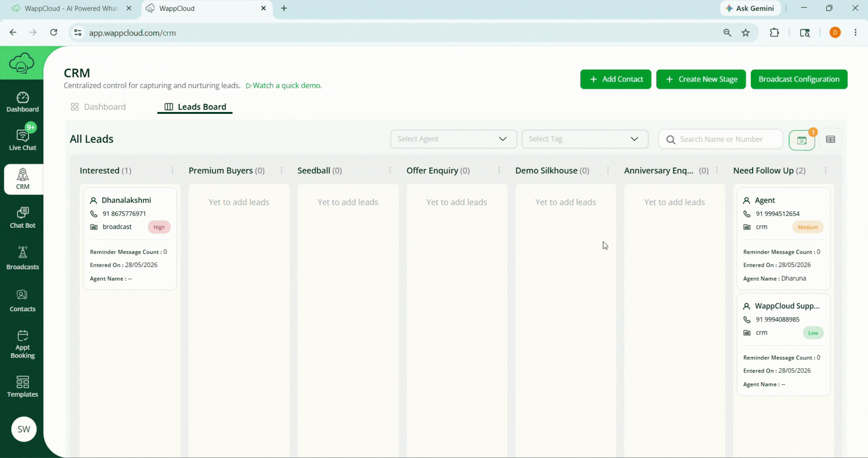Open Appt Booking in the sidebar

click(x=23, y=344)
